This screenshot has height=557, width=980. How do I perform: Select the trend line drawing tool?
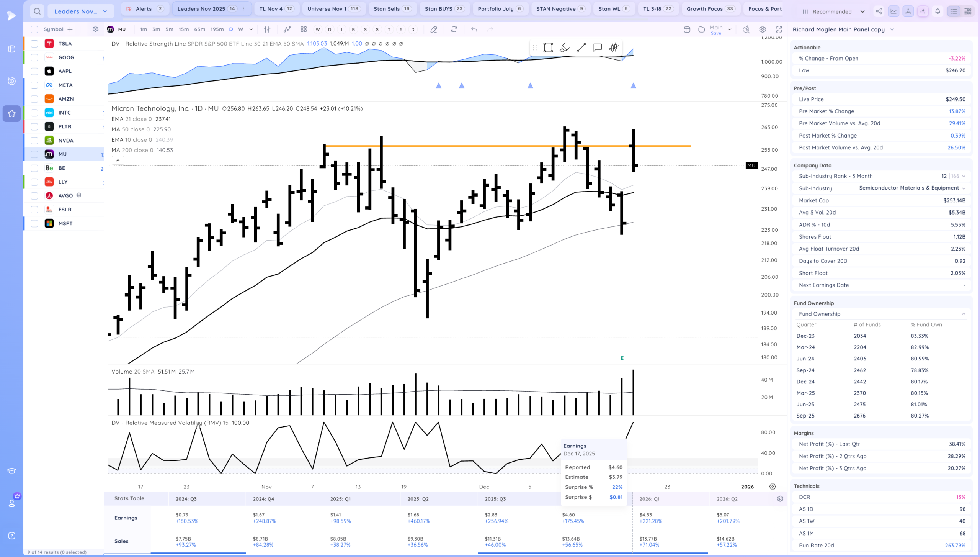581,48
